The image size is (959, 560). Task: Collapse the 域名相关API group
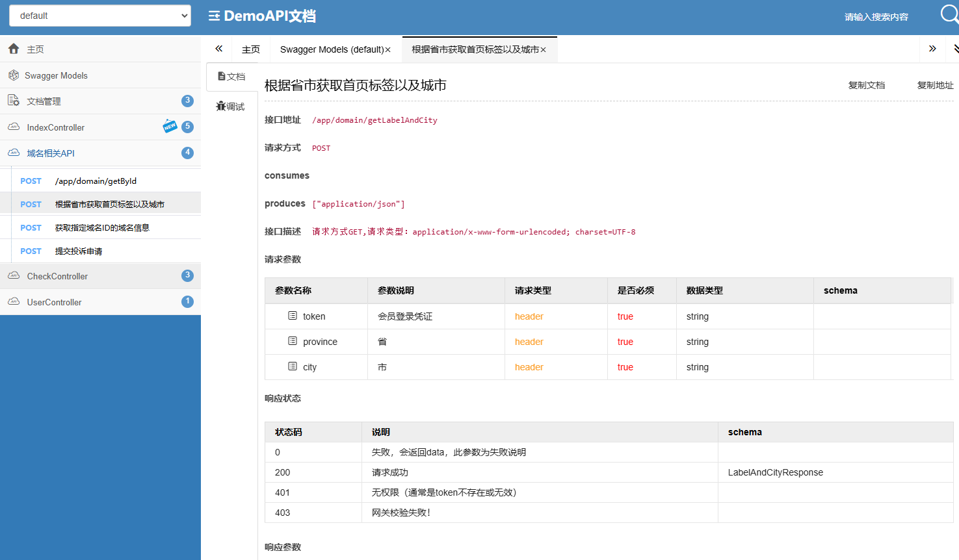[51, 153]
